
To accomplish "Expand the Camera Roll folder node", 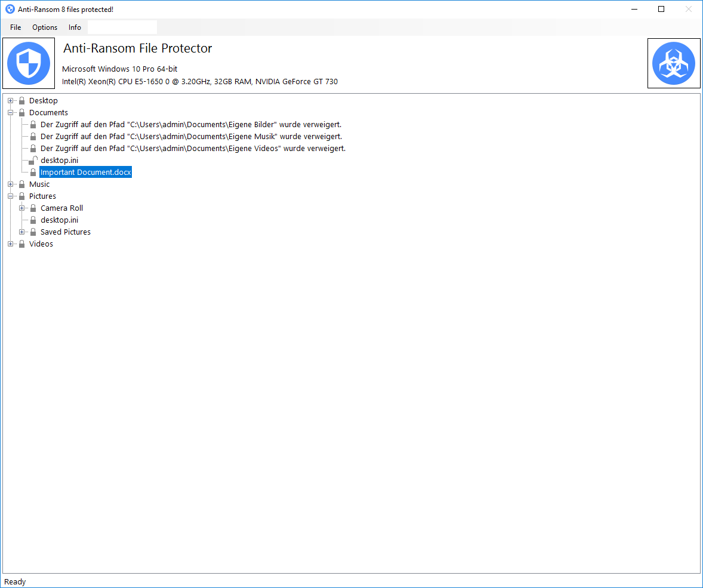I will [21, 208].
